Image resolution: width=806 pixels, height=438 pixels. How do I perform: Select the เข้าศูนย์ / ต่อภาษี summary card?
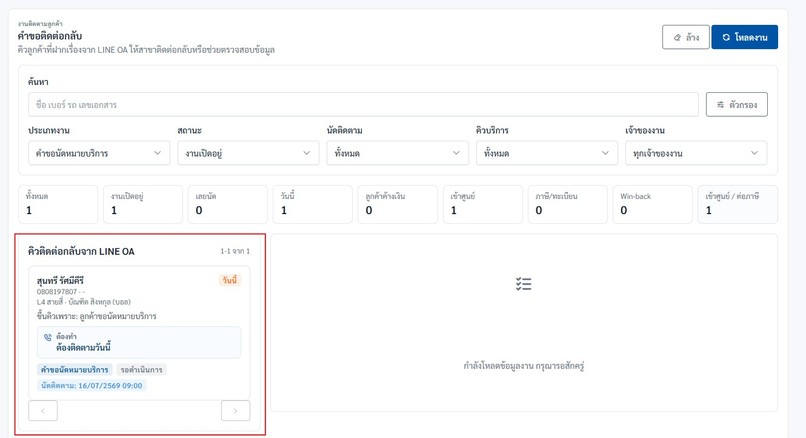(x=738, y=204)
